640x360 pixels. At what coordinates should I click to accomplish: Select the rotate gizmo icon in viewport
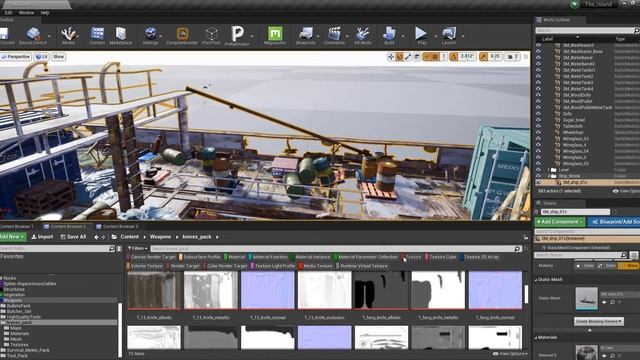400,57
